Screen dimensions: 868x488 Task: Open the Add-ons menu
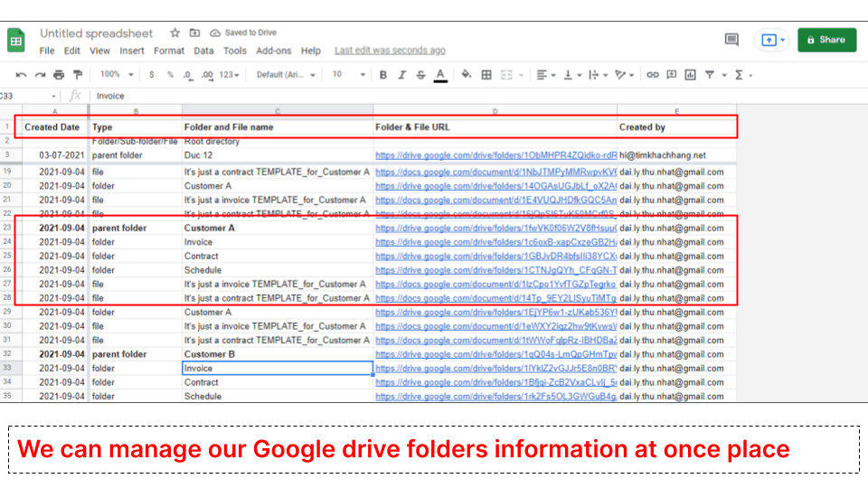(273, 51)
